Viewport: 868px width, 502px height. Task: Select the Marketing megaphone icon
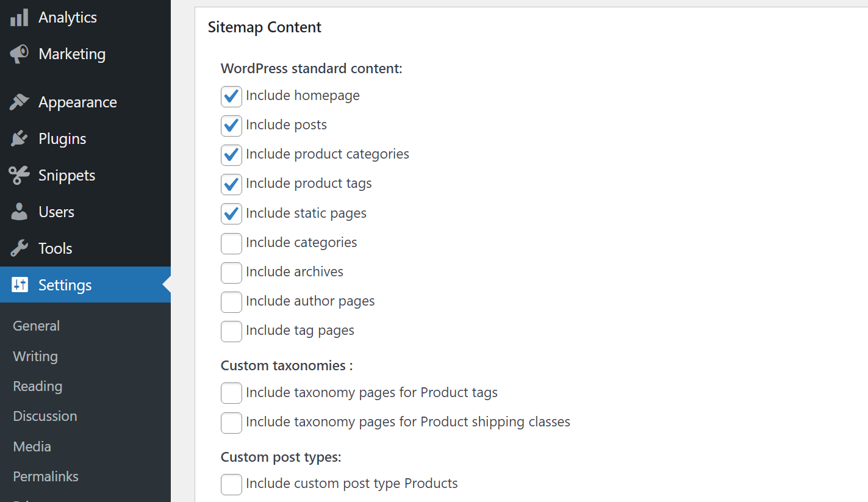(x=20, y=54)
